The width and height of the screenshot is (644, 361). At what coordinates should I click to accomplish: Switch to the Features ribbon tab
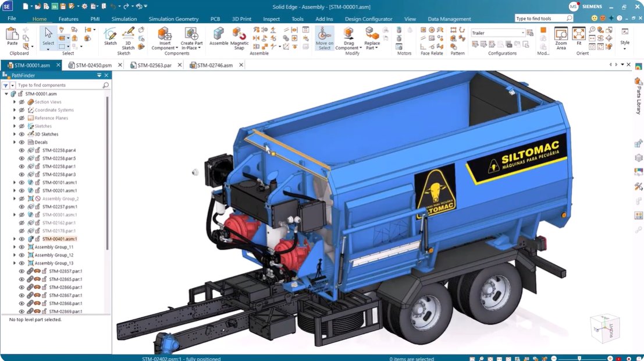68,19
